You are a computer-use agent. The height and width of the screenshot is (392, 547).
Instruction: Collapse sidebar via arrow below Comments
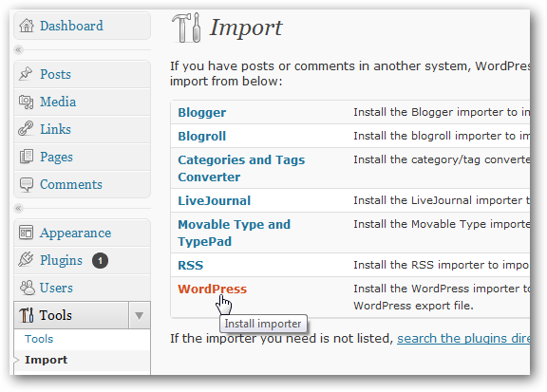point(18,209)
